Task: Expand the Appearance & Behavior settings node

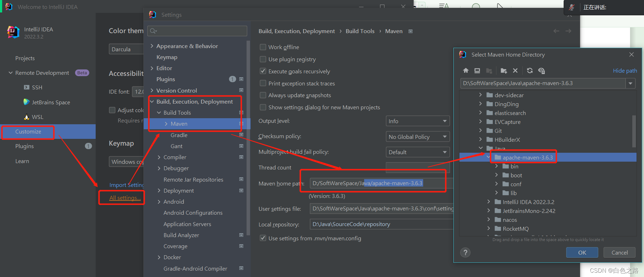Action: 152,46
